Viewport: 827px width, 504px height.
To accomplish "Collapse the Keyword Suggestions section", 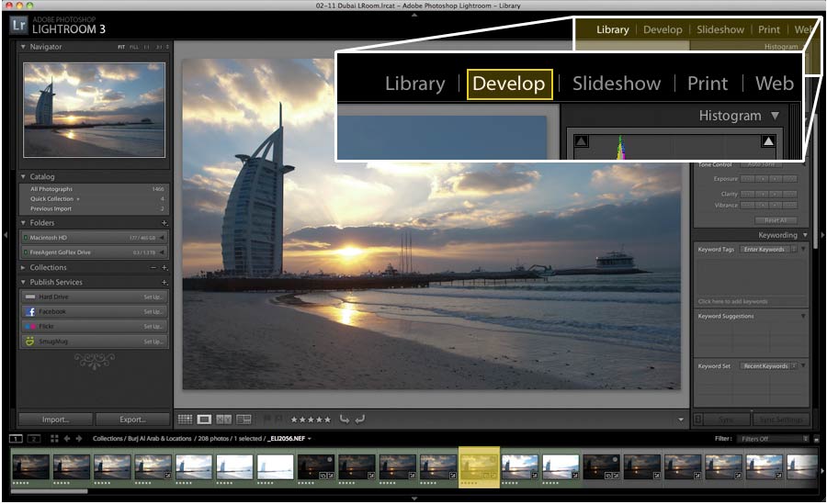I will pyautogui.click(x=803, y=317).
